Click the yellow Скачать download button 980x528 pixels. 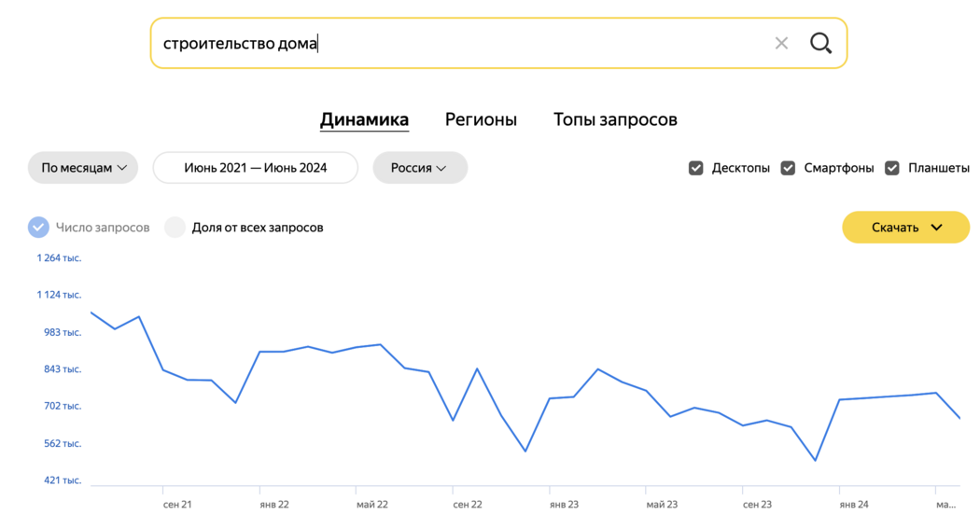[905, 228]
